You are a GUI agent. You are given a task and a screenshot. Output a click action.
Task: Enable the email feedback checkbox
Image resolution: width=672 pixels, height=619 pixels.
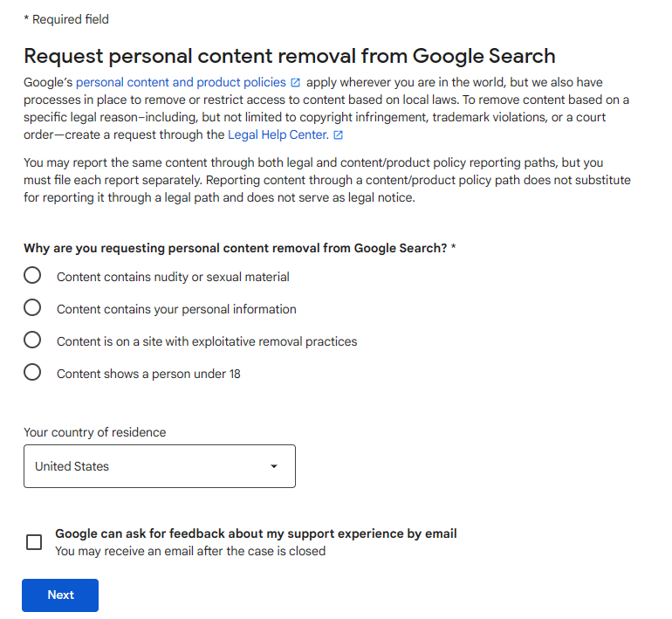(x=34, y=542)
